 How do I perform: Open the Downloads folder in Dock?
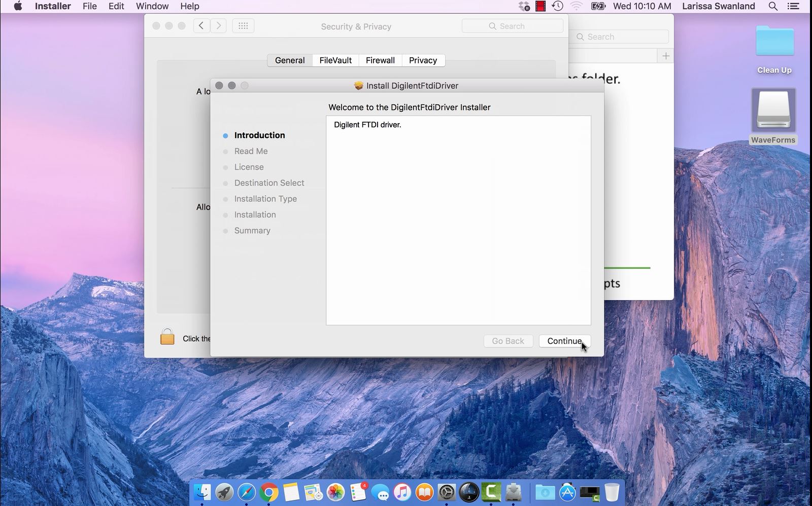coord(545,492)
